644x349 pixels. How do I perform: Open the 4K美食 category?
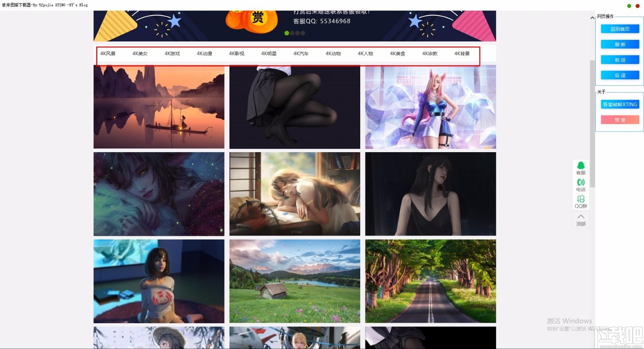[x=398, y=54]
